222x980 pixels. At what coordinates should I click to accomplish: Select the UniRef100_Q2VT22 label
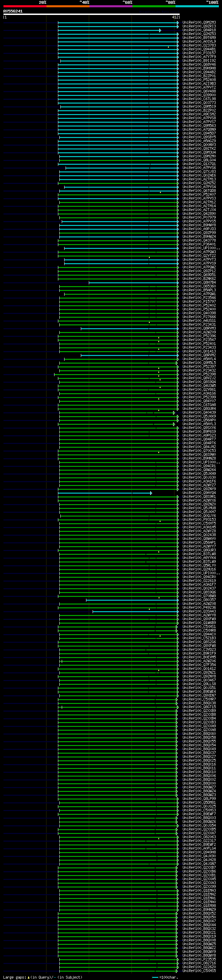click(199, 256)
